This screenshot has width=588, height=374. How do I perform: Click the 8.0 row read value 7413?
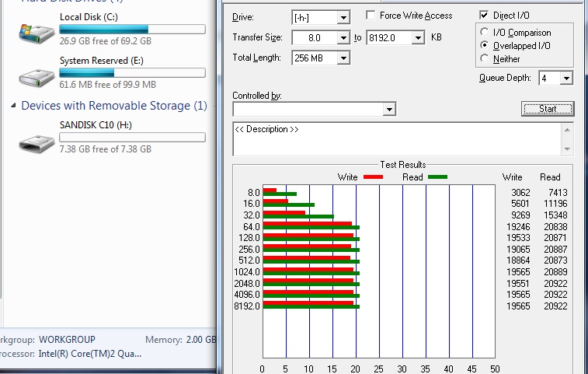(x=558, y=193)
